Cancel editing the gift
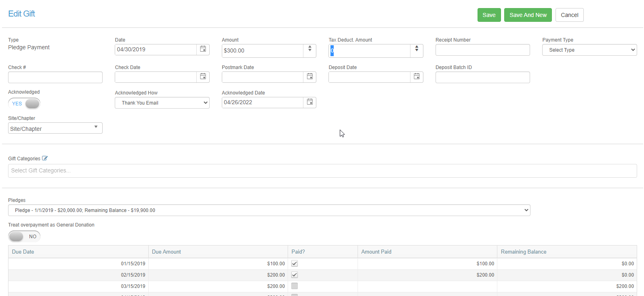The width and height of the screenshot is (644, 296). click(x=570, y=15)
